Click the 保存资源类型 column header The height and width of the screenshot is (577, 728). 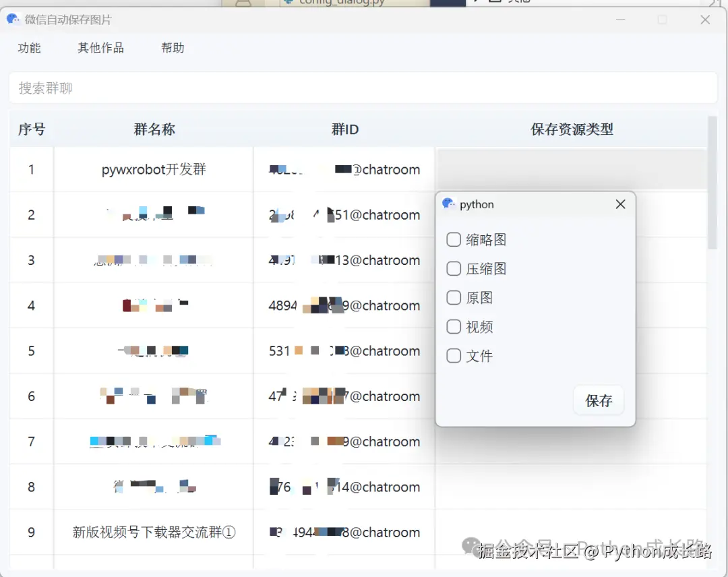coord(572,129)
